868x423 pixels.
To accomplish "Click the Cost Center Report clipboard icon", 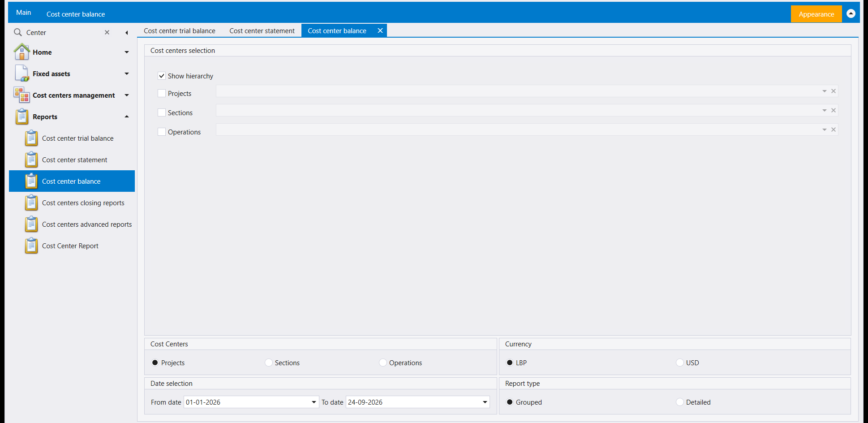I will click(x=31, y=246).
